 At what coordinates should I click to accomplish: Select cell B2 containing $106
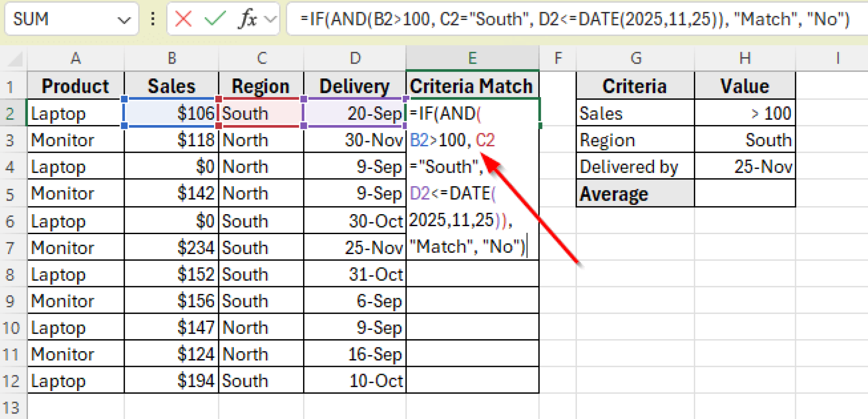pos(171,113)
